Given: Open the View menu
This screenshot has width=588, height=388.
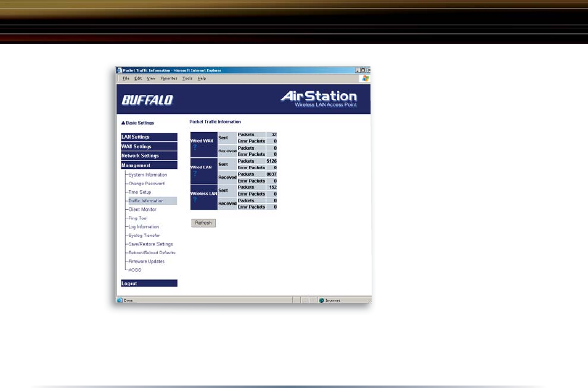Looking at the screenshot, I should click(151, 78).
